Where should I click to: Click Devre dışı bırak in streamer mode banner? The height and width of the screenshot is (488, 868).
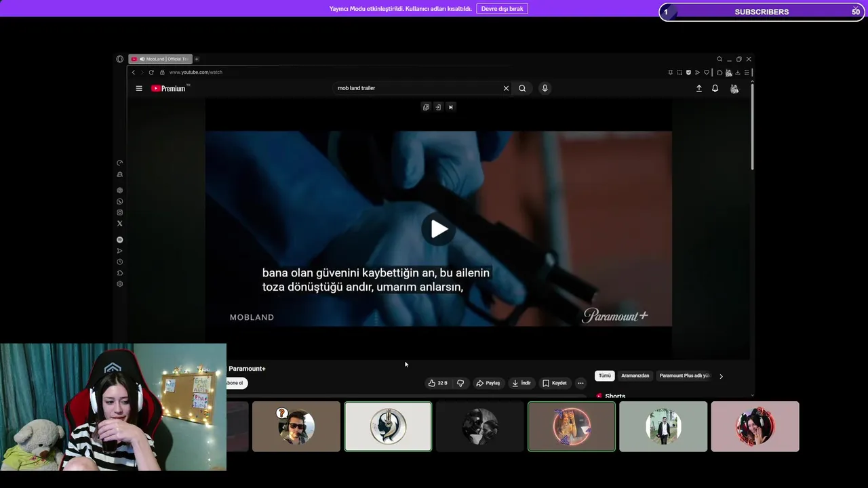pyautogui.click(x=502, y=9)
